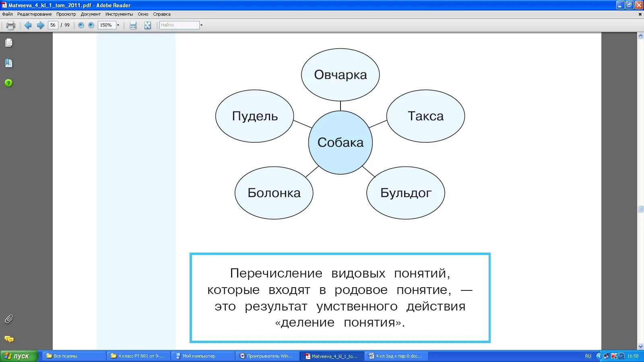Viewport: 644px width, 362px height.
Task: Click the пуск Start button
Action: (19, 356)
